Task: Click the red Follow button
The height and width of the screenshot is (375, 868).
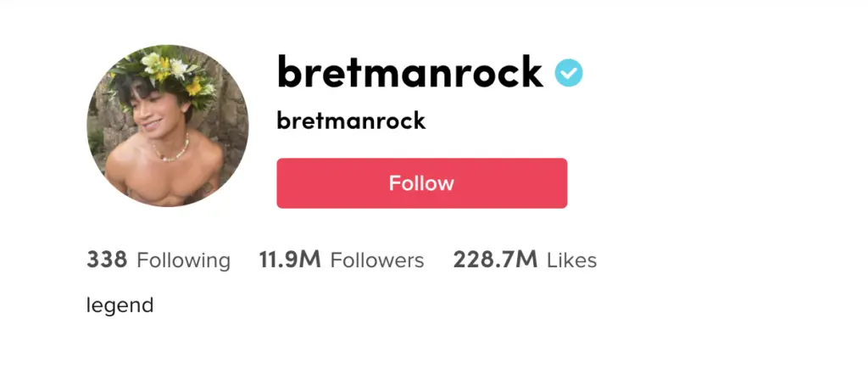Action: pyautogui.click(x=422, y=183)
